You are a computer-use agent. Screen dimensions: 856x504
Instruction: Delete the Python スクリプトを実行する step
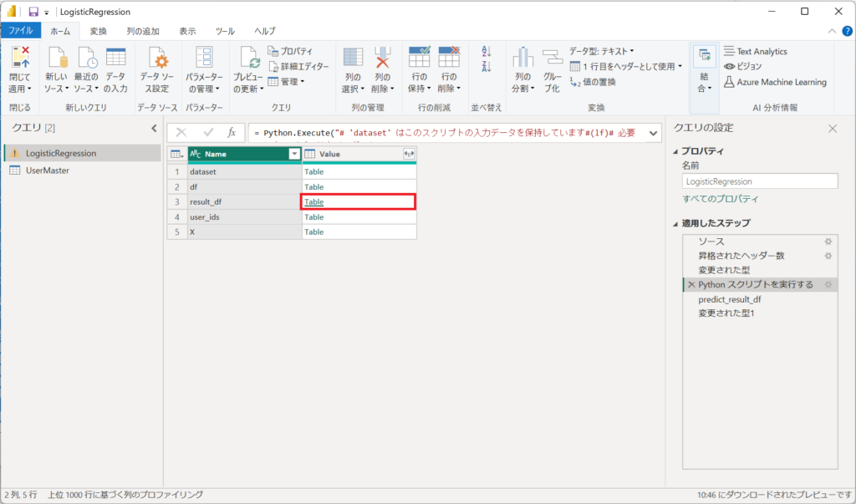690,285
